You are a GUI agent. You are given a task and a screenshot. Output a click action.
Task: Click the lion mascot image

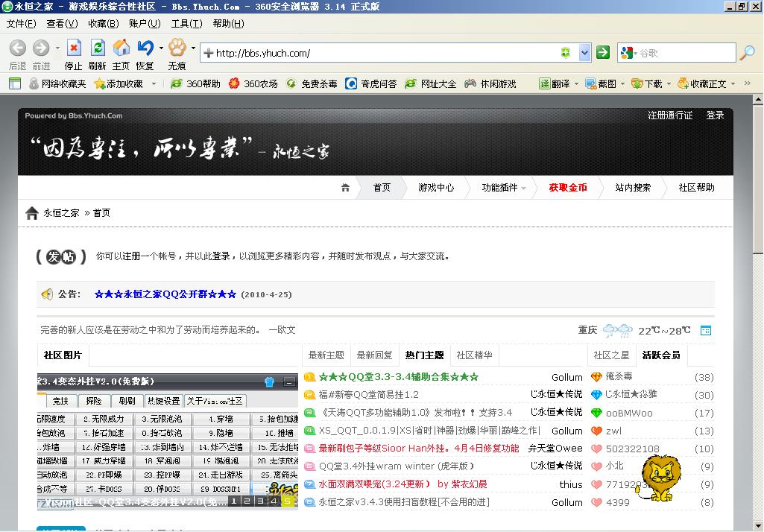[x=660, y=478]
